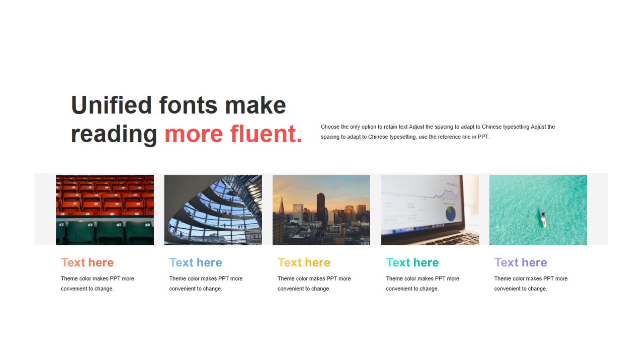Click description under orange 'Text here'
The height and width of the screenshot is (362, 644).
point(97,284)
